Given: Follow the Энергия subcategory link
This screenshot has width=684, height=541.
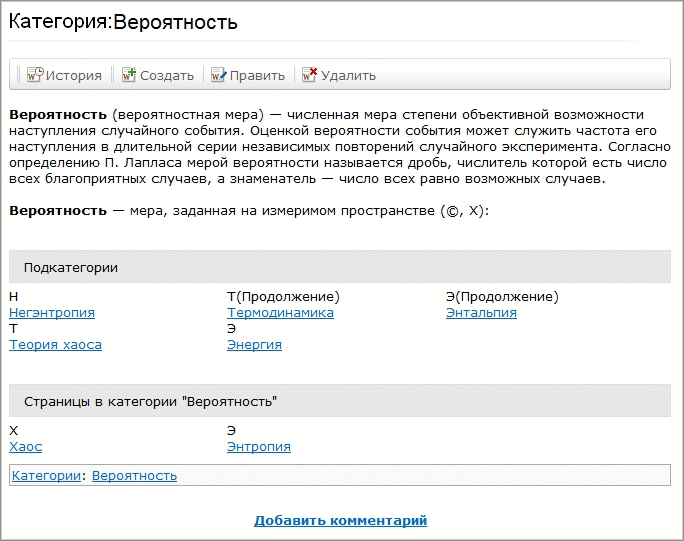Looking at the screenshot, I should pyautogui.click(x=254, y=345).
